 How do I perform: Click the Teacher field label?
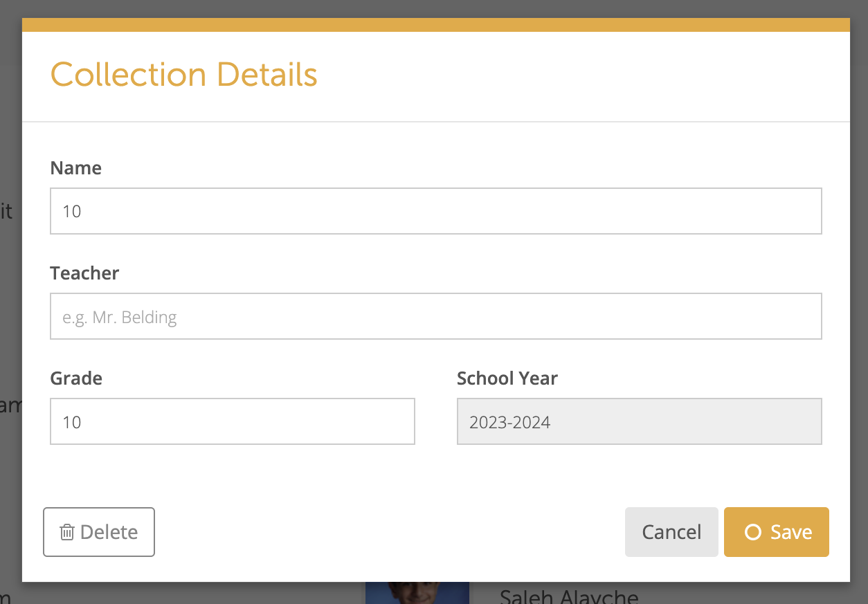point(84,273)
